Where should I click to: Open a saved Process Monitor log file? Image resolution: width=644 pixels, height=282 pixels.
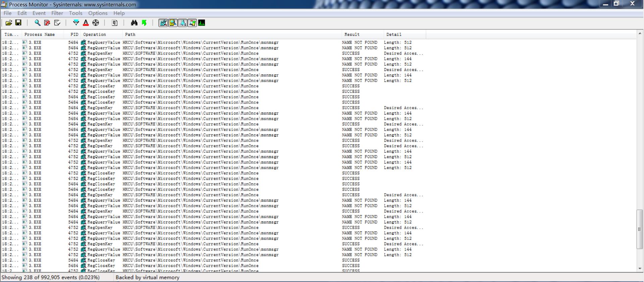tap(9, 23)
